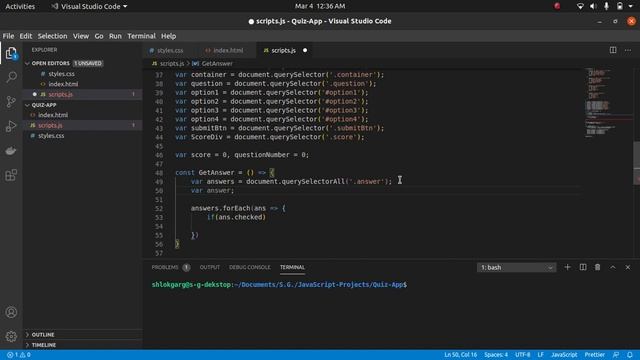
Task: Open Activities overview in top bar
Action: pos(20,6)
